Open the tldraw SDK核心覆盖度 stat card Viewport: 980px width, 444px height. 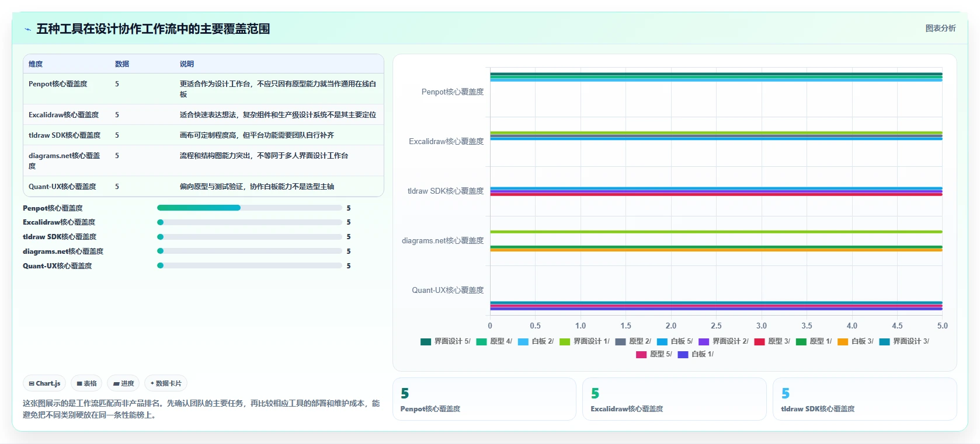(x=865, y=399)
